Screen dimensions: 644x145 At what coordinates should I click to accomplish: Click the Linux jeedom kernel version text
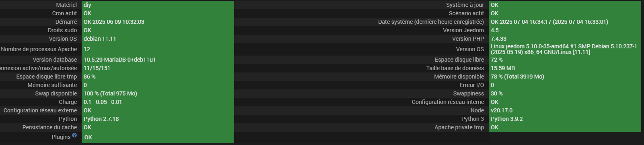pos(564,49)
